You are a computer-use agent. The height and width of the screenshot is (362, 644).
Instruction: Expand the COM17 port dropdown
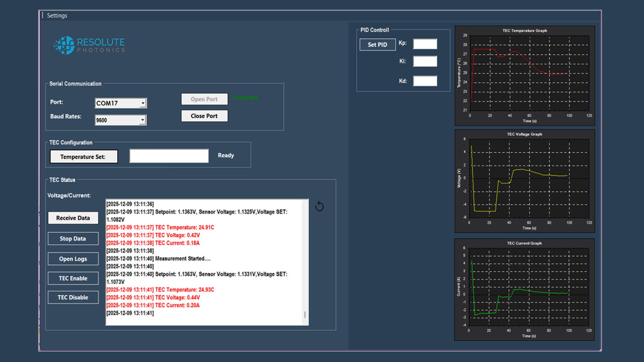point(143,103)
